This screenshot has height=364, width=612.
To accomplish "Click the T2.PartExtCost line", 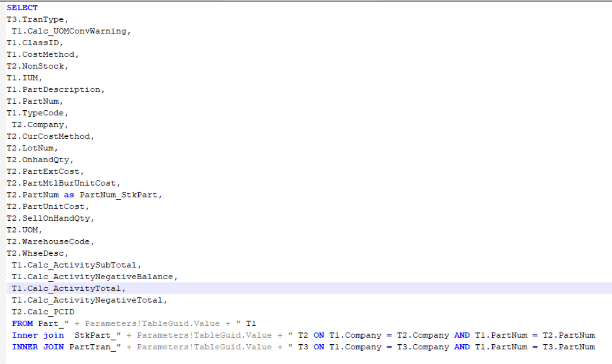I will pos(45,172).
